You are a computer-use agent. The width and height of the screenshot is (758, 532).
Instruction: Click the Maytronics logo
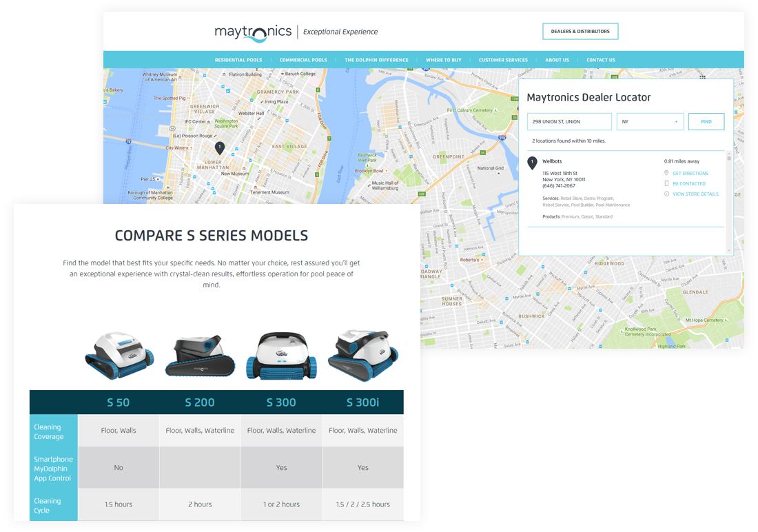(x=253, y=32)
